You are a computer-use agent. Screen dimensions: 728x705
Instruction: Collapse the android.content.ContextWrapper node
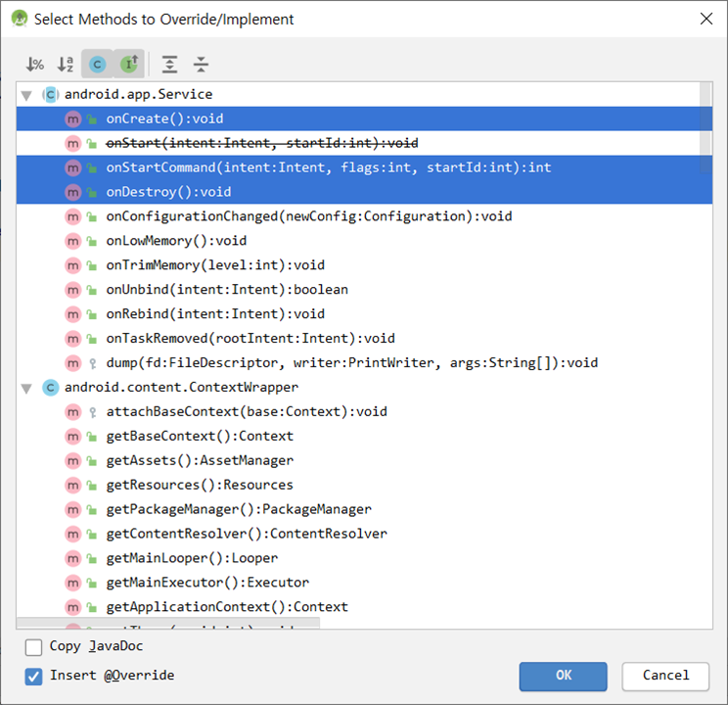[x=26, y=388]
